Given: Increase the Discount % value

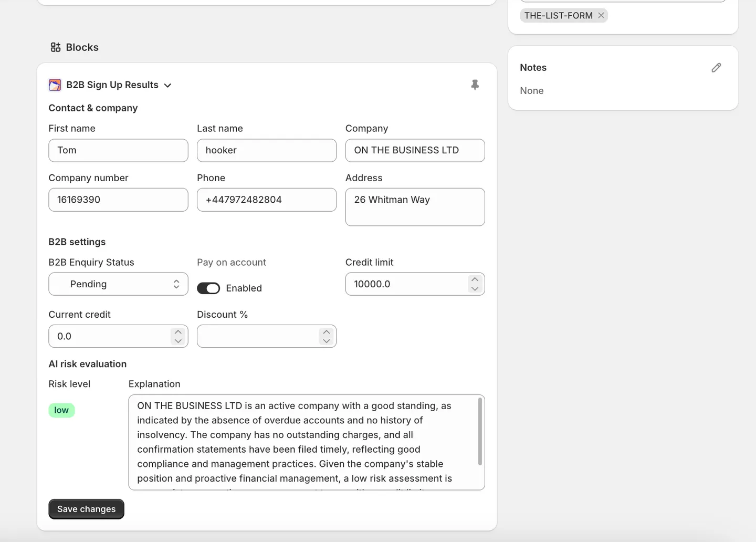Looking at the screenshot, I should click(327, 332).
